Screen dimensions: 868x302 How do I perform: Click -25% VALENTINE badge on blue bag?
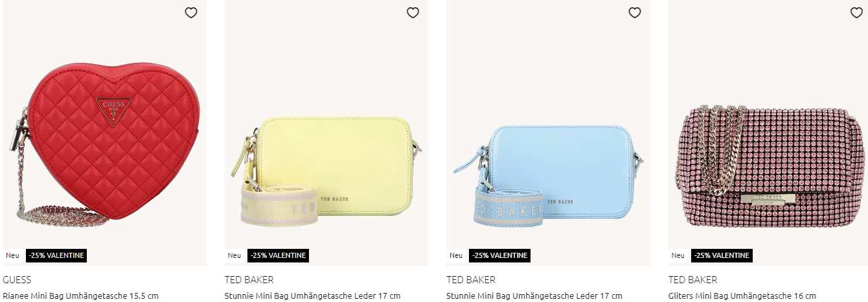tap(500, 255)
